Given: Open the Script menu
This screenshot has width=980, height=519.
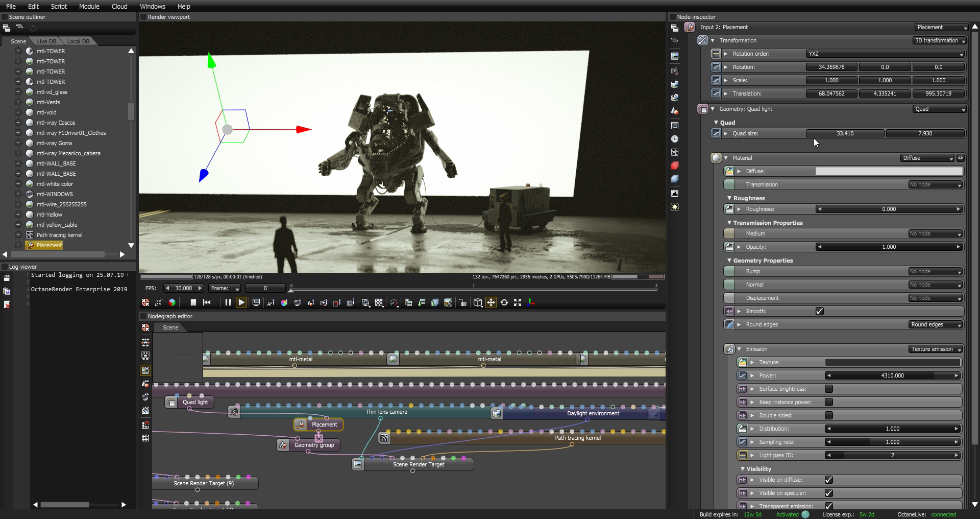Looking at the screenshot, I should click(59, 6).
